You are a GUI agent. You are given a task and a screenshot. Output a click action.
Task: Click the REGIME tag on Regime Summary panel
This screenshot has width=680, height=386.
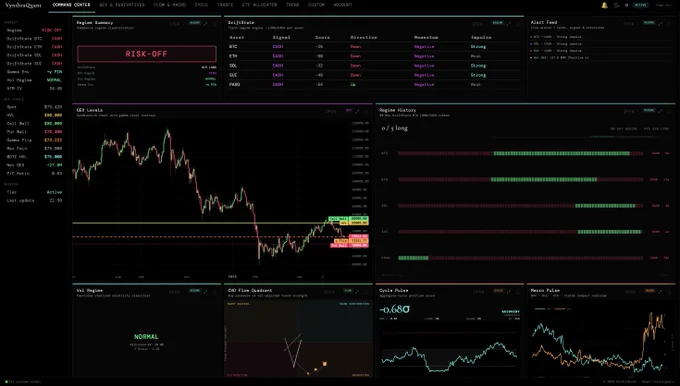click(x=195, y=23)
